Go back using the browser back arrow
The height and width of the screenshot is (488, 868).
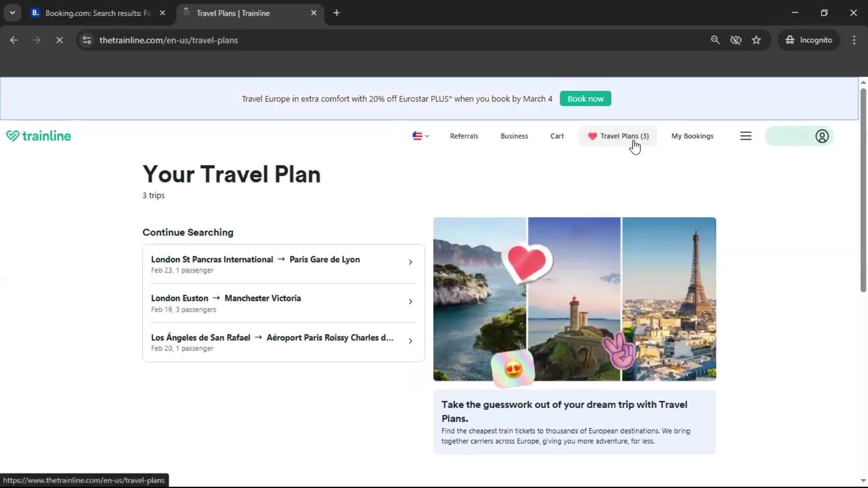tap(14, 40)
